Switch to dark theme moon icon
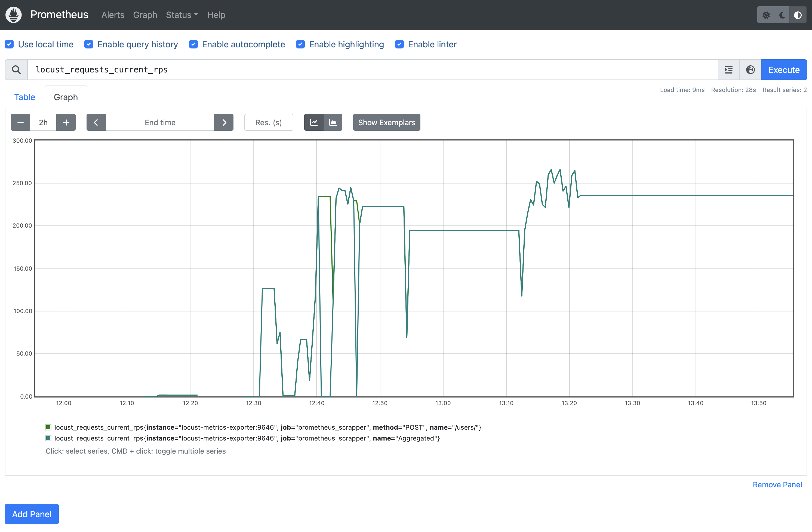Viewport: 812px width, 532px height. (x=782, y=15)
